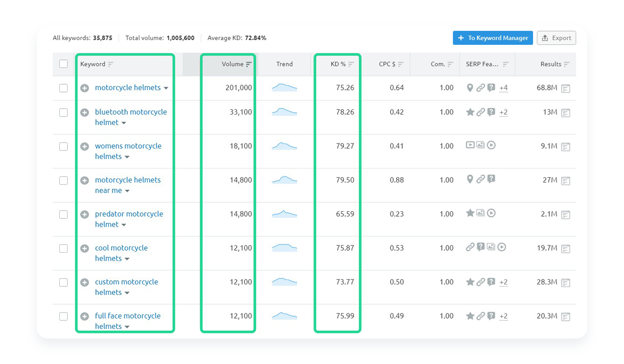Expand dropdown arrow beside 'predator motorcycle helmet'

(x=124, y=225)
